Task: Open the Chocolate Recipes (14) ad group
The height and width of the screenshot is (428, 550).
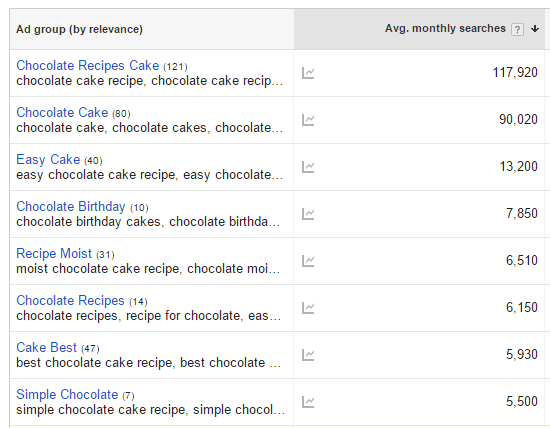Action: coord(70,301)
